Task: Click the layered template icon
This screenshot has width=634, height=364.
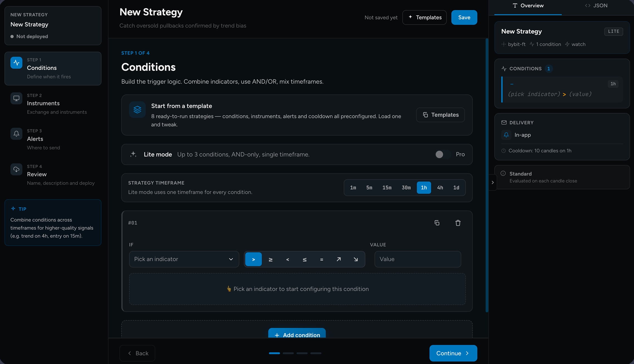Action: [x=137, y=109]
